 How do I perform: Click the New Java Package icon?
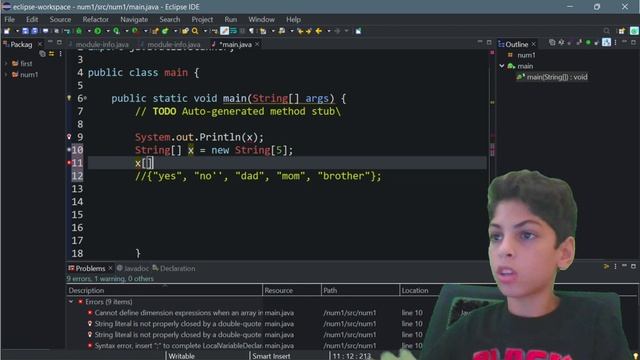[x=156, y=31]
